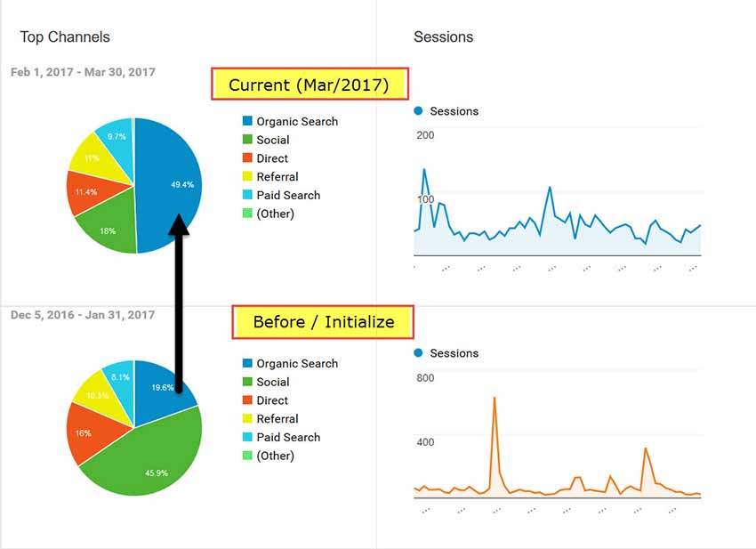Click the highest peak of the orange Sessions line
The width and height of the screenshot is (756, 549).
point(494,398)
